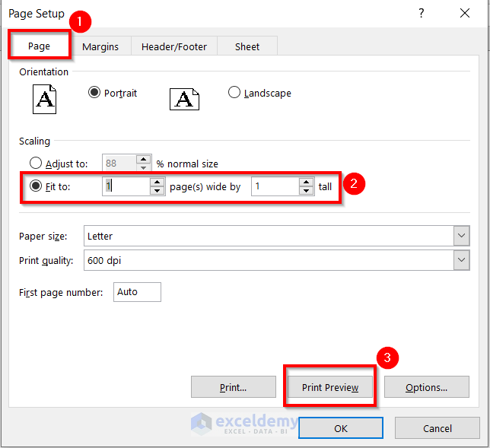
Task: Click the Print Preview button
Action: pyautogui.click(x=330, y=386)
